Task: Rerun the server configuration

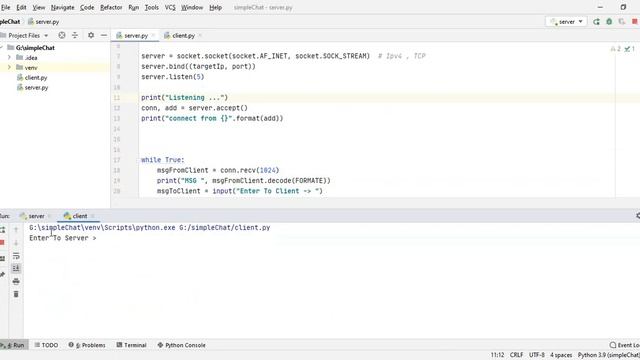Action: pos(596,22)
